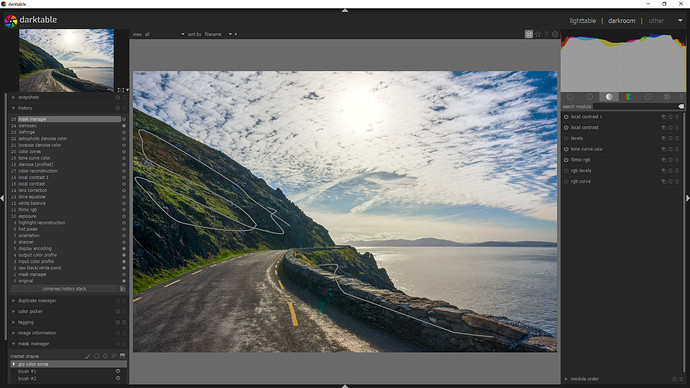This screenshot has width=690, height=388.
Task: Create new style from history icon
Action: pyautogui.click(x=122, y=289)
